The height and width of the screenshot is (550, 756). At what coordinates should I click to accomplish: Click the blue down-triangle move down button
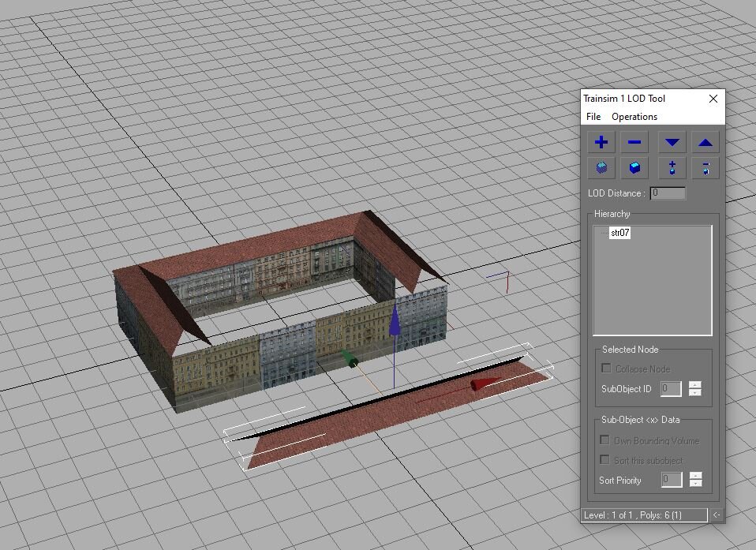[x=672, y=142]
